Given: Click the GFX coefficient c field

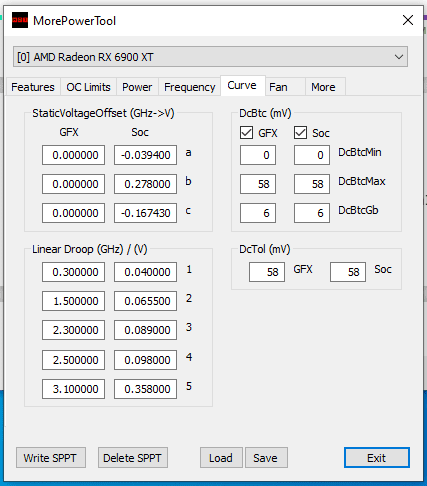Looking at the screenshot, I should (73, 213).
